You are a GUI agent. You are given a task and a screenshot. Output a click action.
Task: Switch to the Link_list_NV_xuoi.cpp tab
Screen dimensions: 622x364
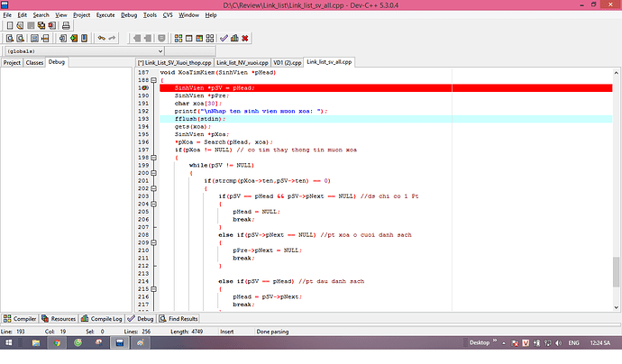242,62
